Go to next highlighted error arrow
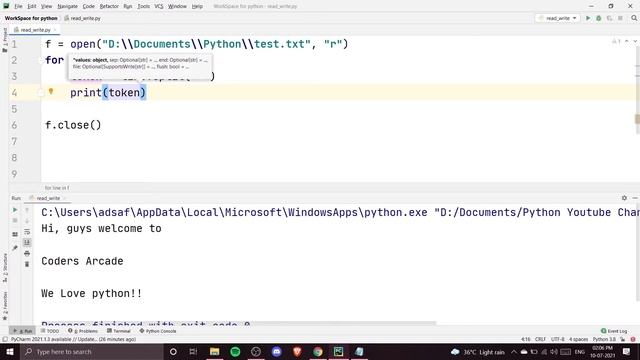Viewport: 640px width, 360px height. (635, 42)
